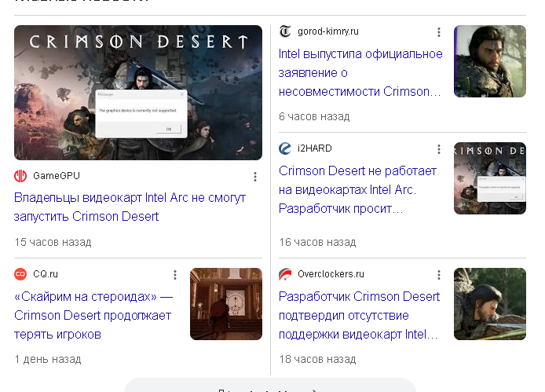Click the '18 часов назад' timestamp
The height and width of the screenshot is (392, 545).
coord(317,359)
